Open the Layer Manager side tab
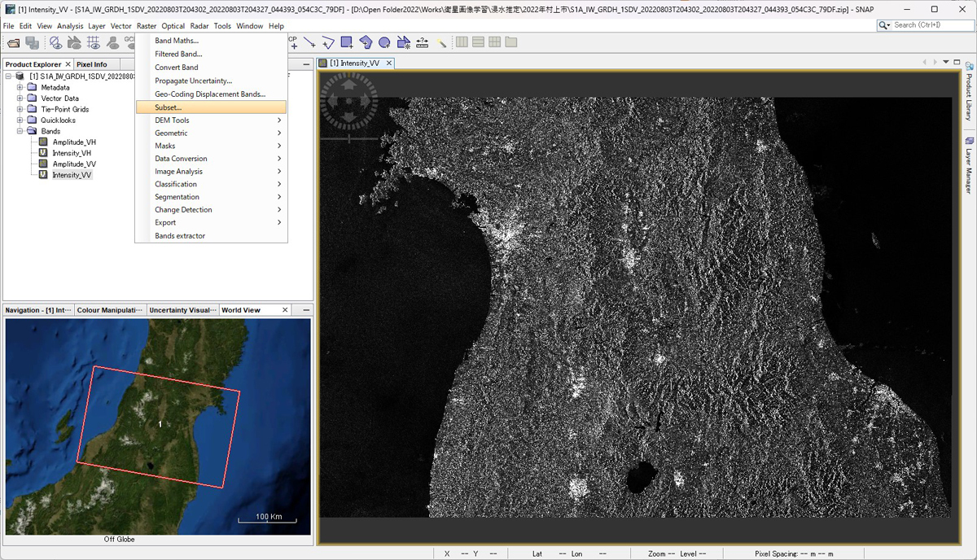This screenshot has width=977, height=560. [969, 165]
